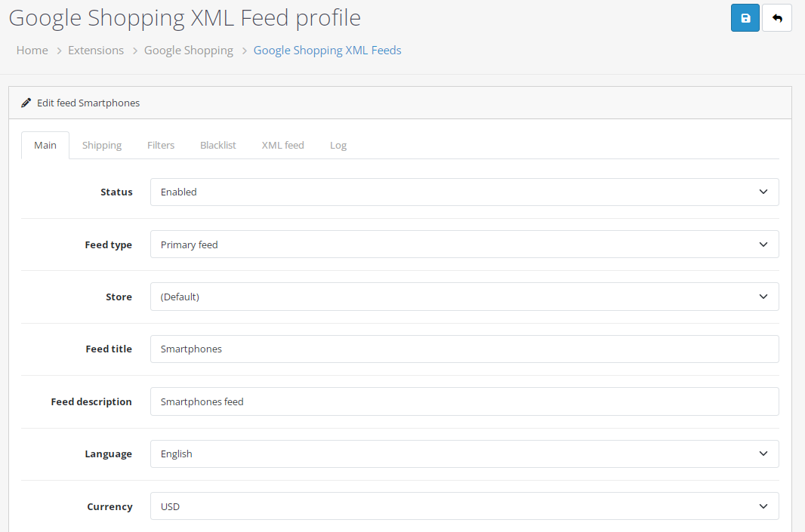Click the blue save icon button

pyautogui.click(x=745, y=18)
